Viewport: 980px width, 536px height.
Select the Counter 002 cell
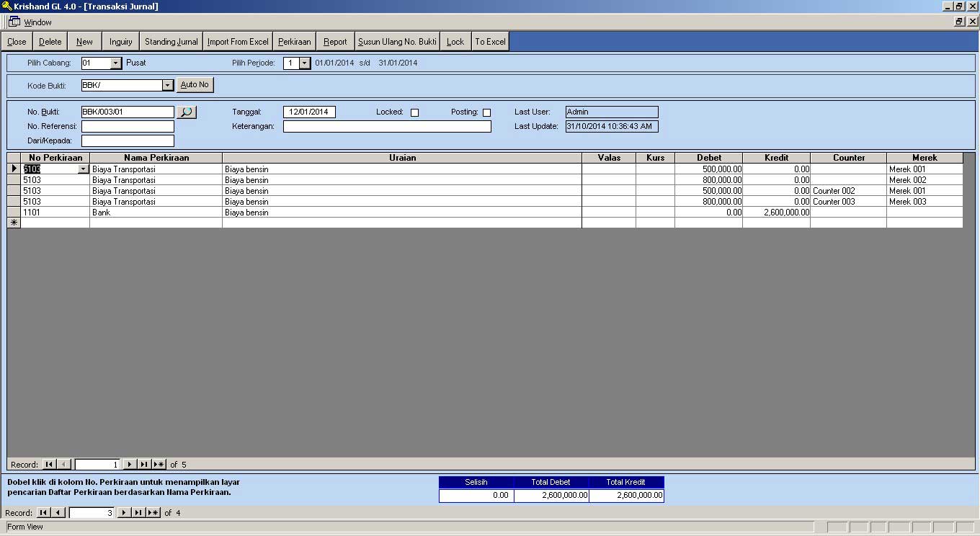point(849,191)
